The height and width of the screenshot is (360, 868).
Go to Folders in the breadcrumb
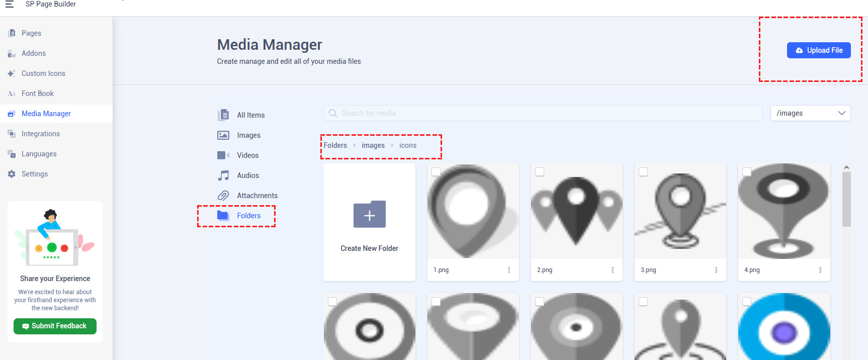335,145
